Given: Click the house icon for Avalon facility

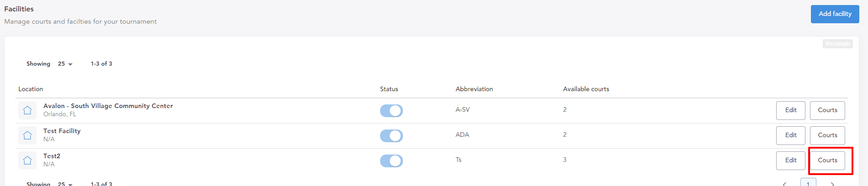Looking at the screenshot, I should point(27,110).
